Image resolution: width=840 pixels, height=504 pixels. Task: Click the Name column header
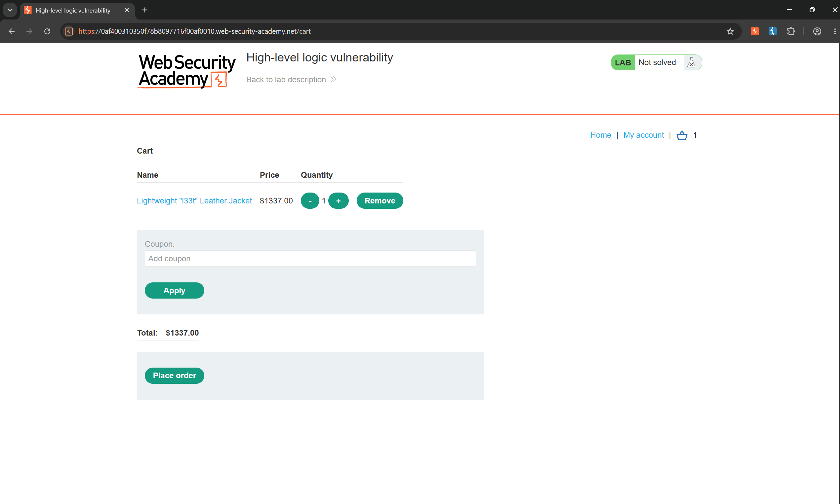tap(147, 175)
